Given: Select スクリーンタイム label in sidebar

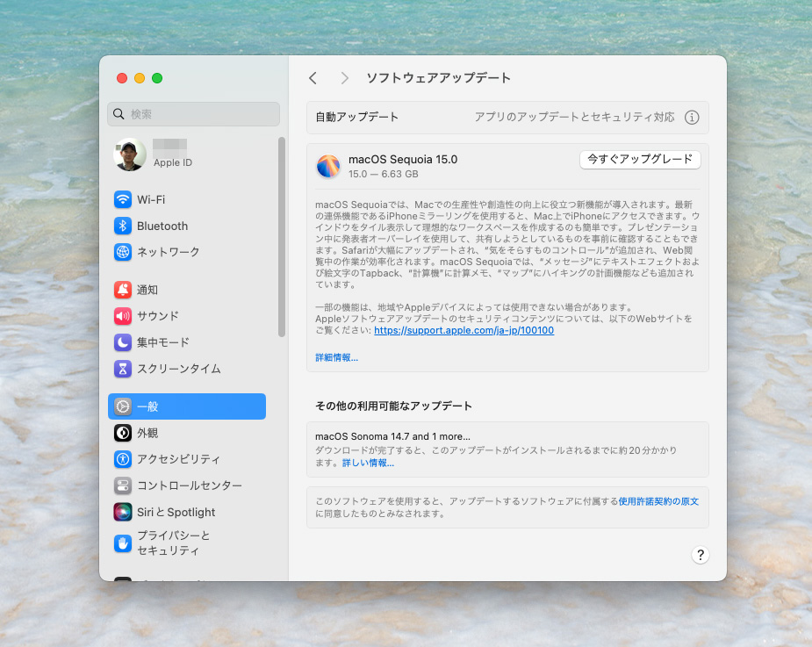Looking at the screenshot, I should [179, 369].
